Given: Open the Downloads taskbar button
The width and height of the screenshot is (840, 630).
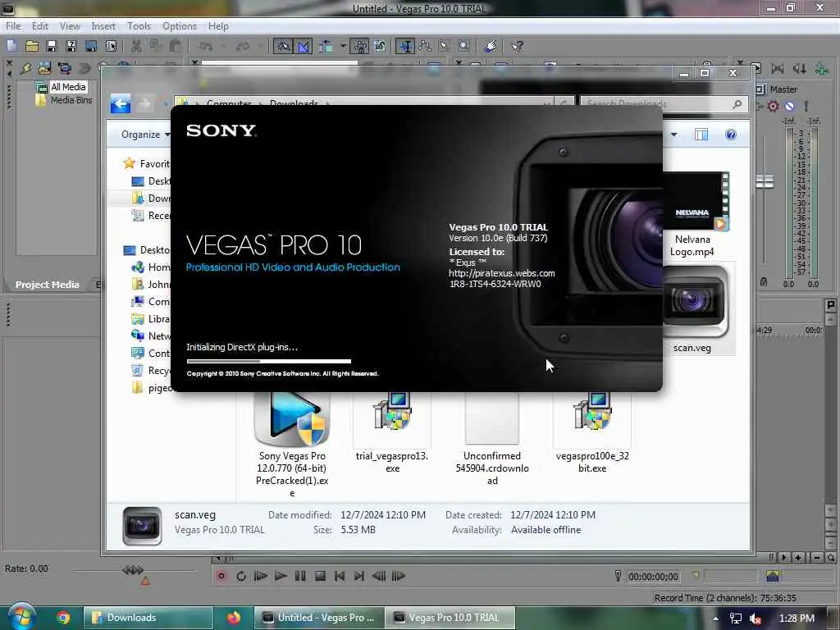Looking at the screenshot, I should [148, 618].
